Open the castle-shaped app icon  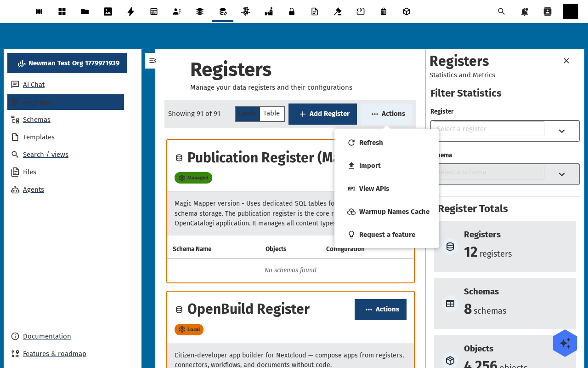pos(269,11)
